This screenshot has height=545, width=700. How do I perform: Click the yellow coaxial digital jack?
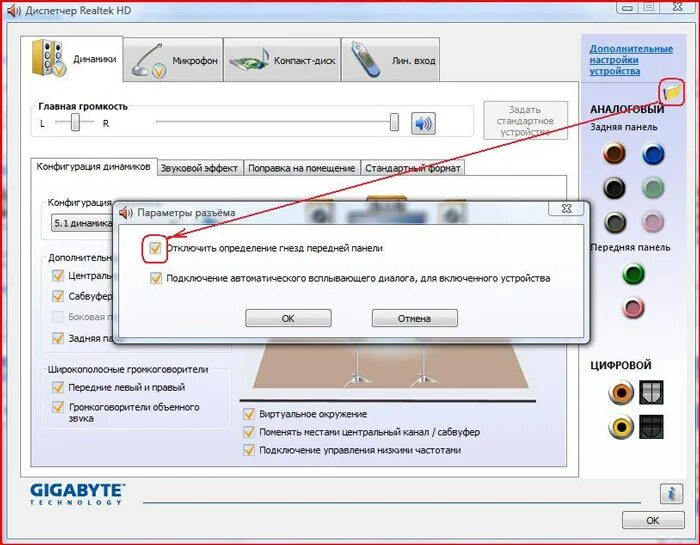pos(621,427)
